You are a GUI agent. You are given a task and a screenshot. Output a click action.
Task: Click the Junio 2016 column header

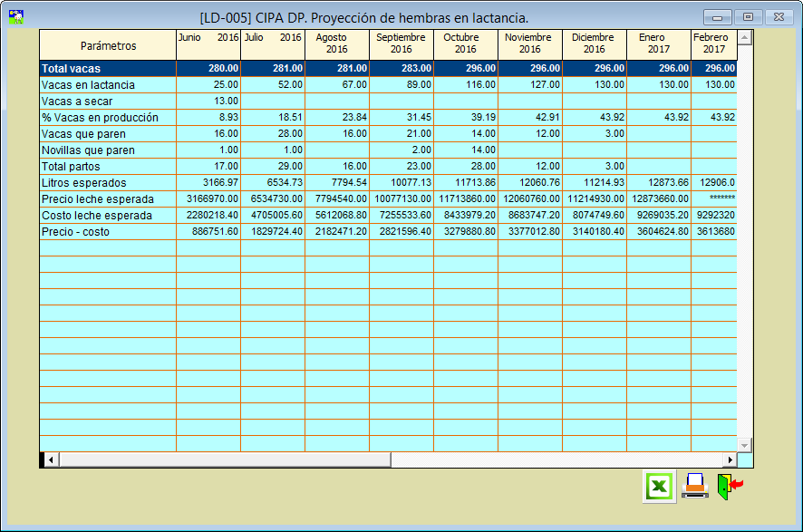(x=208, y=44)
